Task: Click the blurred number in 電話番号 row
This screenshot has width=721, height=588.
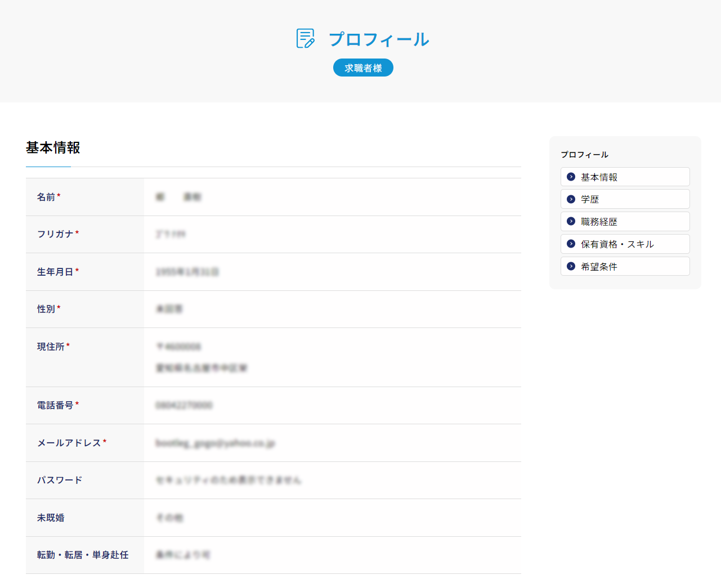Action: [x=184, y=405]
